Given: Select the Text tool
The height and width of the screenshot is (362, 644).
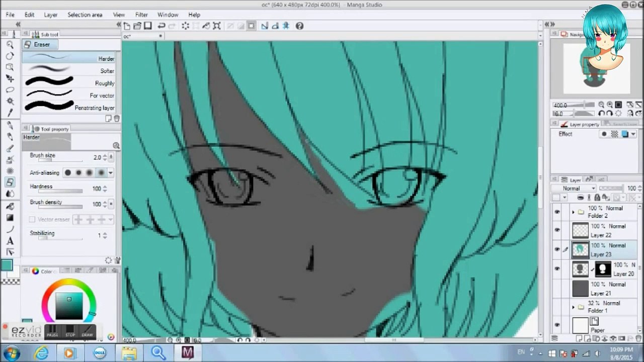Looking at the screenshot, I should (10, 241).
